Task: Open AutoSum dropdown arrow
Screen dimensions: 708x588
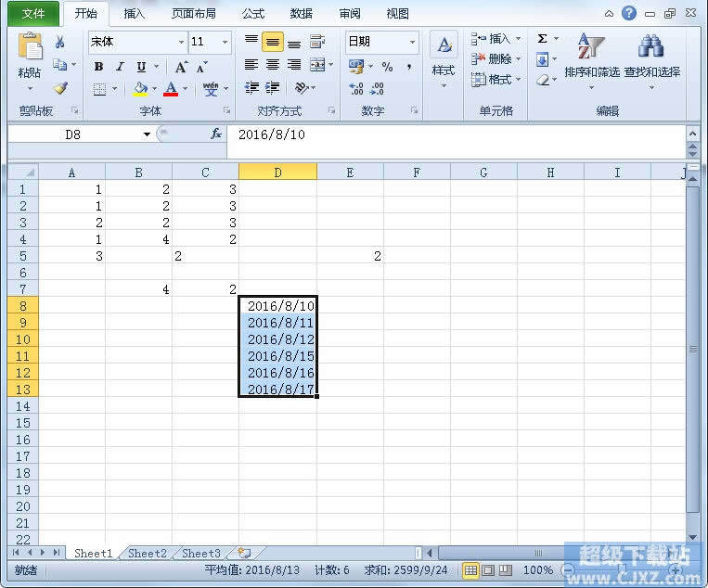Action: [x=556, y=38]
